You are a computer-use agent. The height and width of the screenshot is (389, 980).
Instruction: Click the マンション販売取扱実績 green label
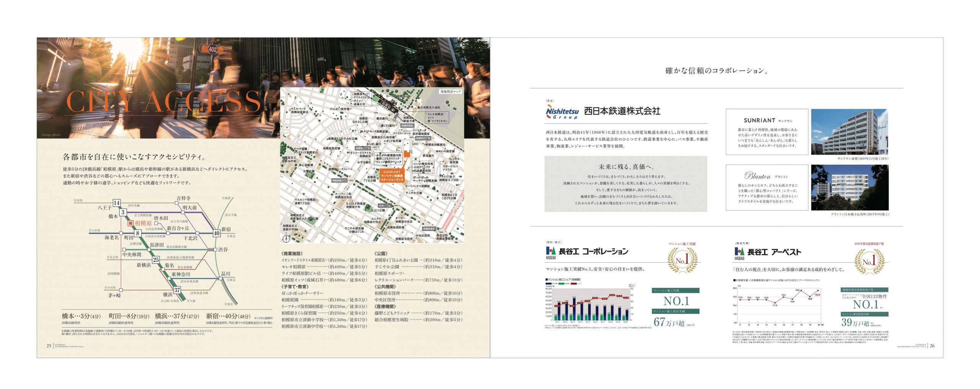[864, 314]
